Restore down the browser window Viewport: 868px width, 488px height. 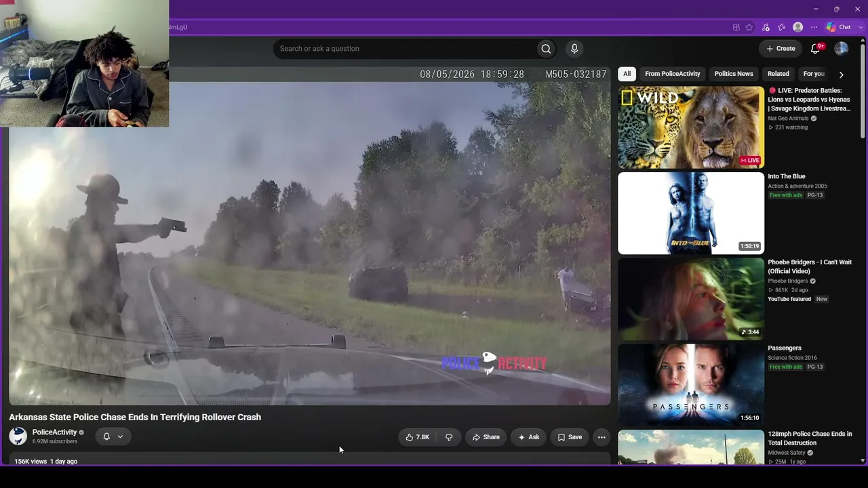(837, 9)
